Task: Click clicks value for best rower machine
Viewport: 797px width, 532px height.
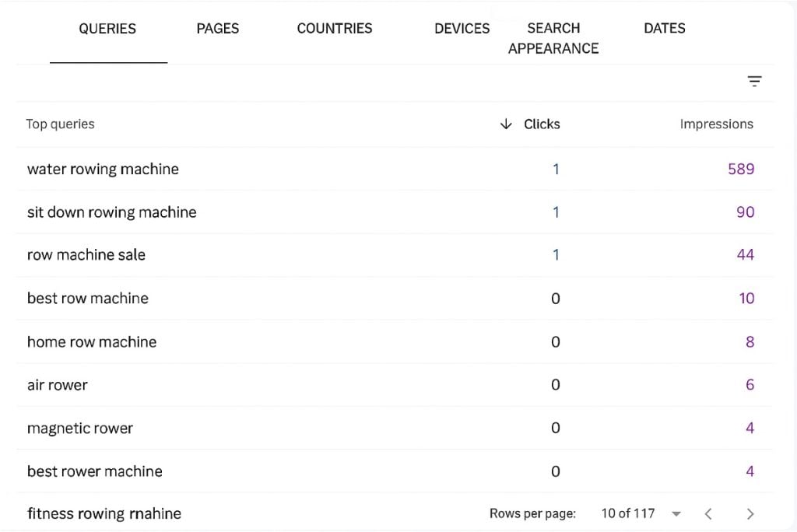Action: [x=556, y=471]
